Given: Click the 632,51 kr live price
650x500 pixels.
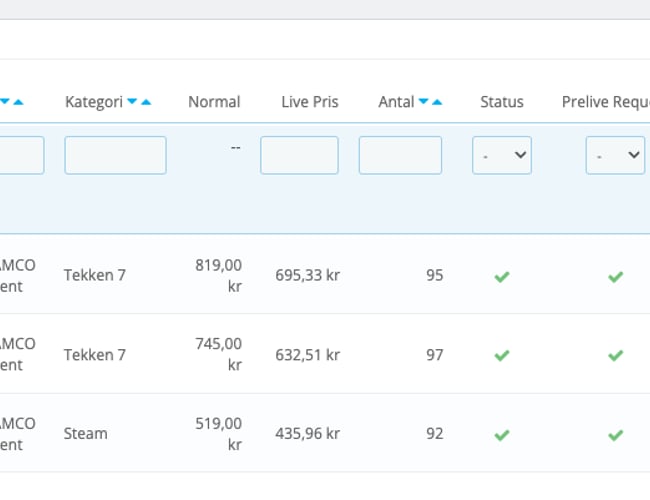Looking at the screenshot, I should (308, 355).
